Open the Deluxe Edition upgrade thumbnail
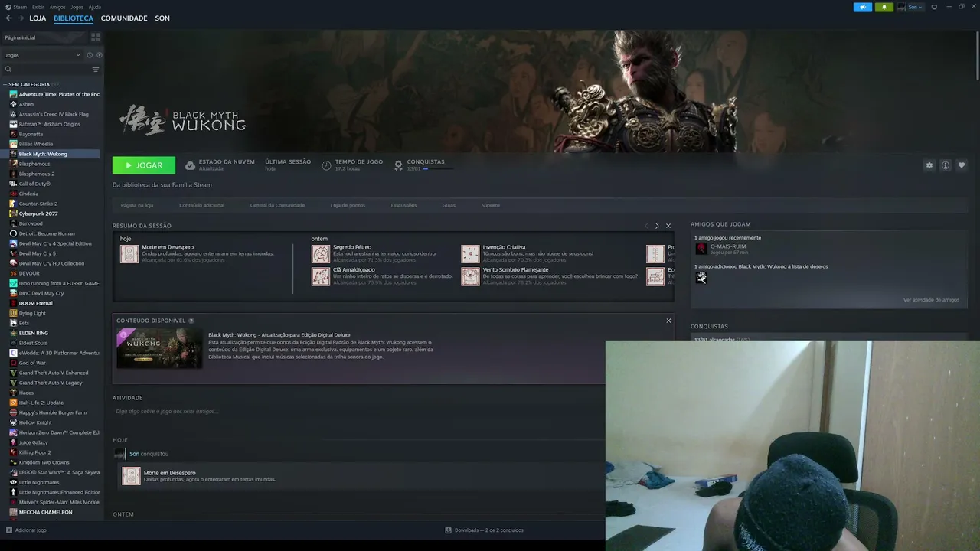 (159, 348)
